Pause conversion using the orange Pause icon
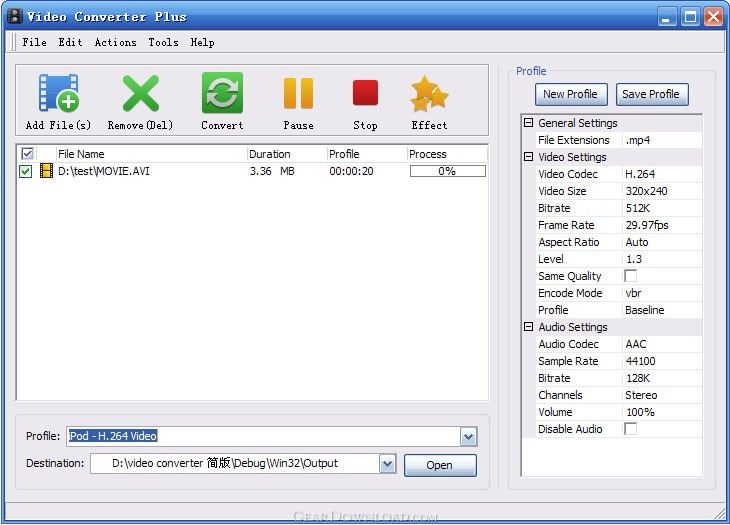 point(298,93)
